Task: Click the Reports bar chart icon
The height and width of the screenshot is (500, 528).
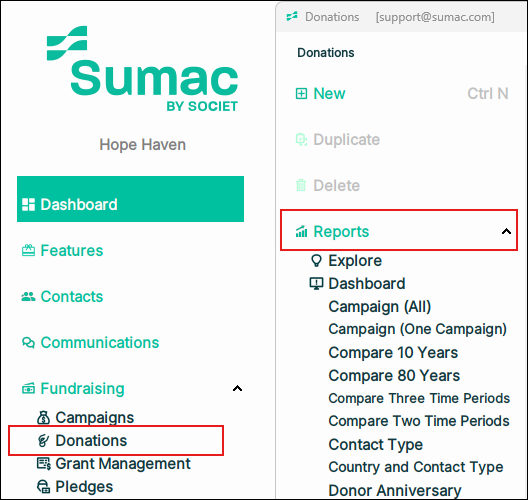Action: (x=301, y=231)
